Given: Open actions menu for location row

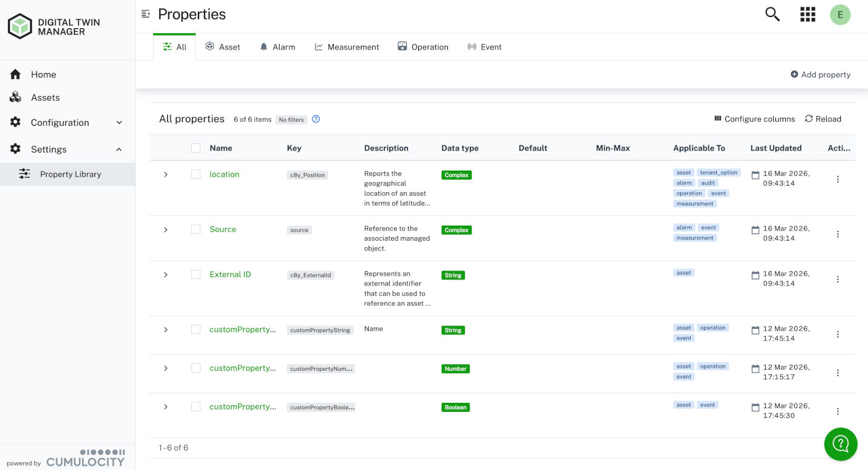Looking at the screenshot, I should pyautogui.click(x=838, y=179).
